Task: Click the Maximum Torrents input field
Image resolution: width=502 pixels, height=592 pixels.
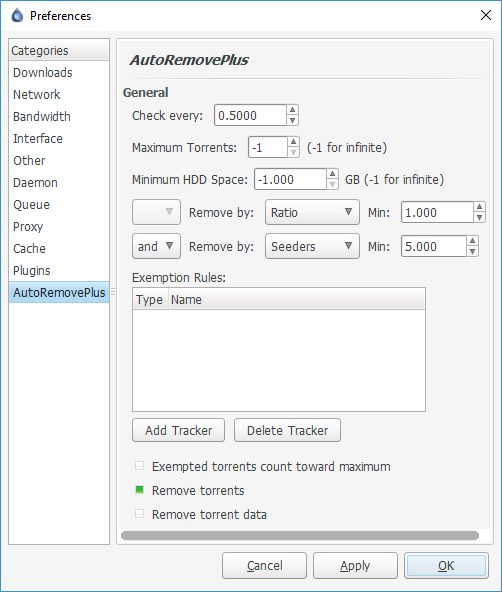Action: [x=268, y=147]
